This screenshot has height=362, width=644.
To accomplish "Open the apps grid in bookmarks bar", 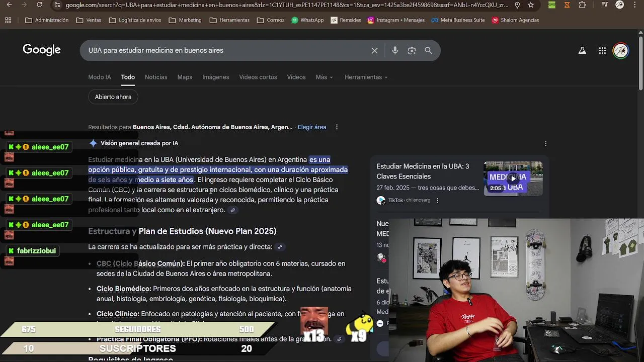I will [8, 20].
